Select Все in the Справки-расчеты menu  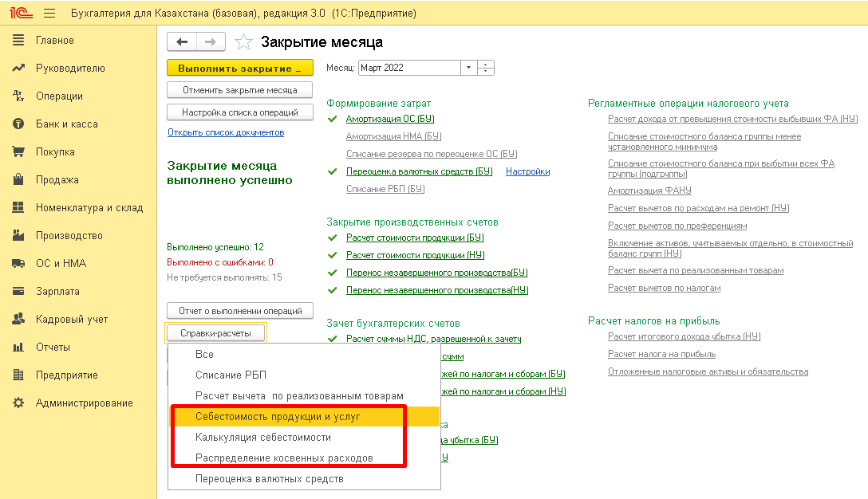[x=203, y=354]
